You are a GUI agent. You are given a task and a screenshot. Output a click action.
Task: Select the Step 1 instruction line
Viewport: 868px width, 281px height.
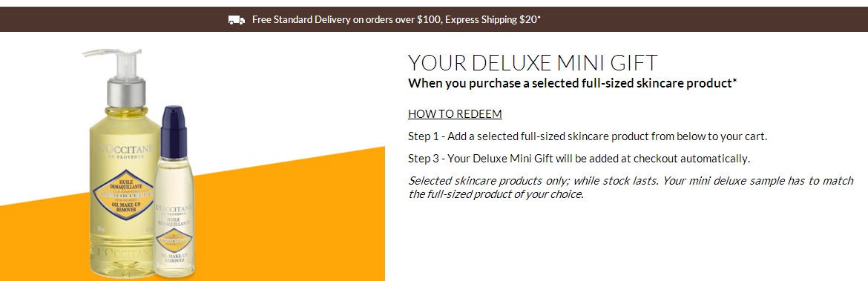588,136
